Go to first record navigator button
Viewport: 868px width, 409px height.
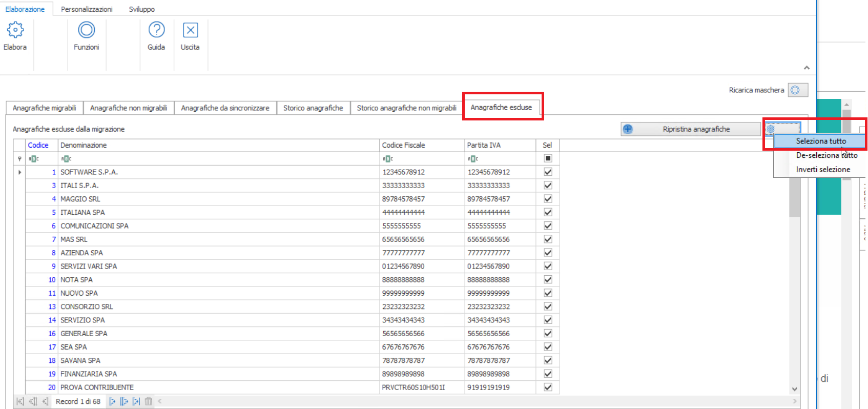(x=20, y=401)
